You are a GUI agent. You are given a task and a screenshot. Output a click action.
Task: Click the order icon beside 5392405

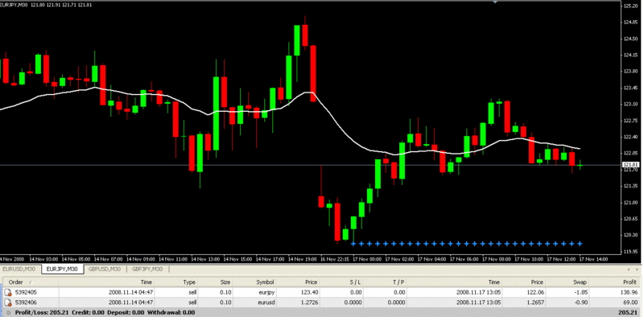[x=8, y=293]
